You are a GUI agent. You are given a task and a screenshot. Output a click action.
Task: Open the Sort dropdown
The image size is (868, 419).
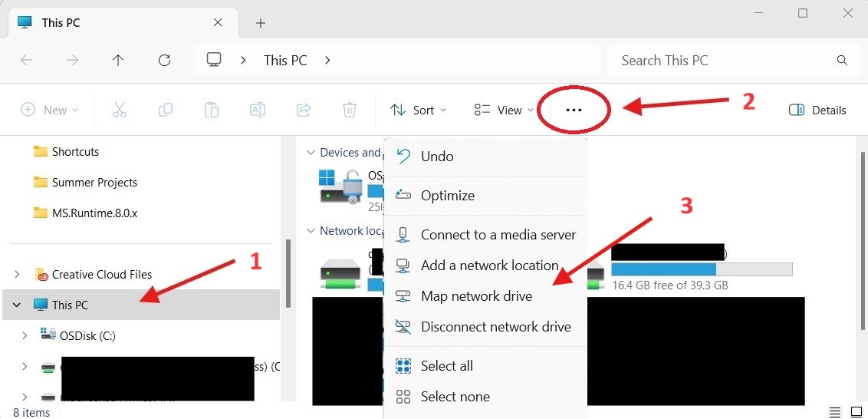(x=418, y=110)
